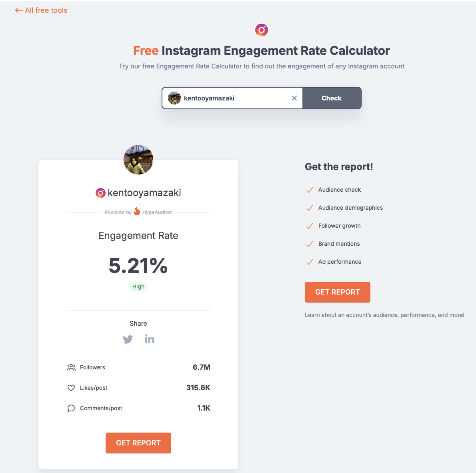Share result via LinkedIn icon
The width and height of the screenshot is (476, 473).
[150, 339]
